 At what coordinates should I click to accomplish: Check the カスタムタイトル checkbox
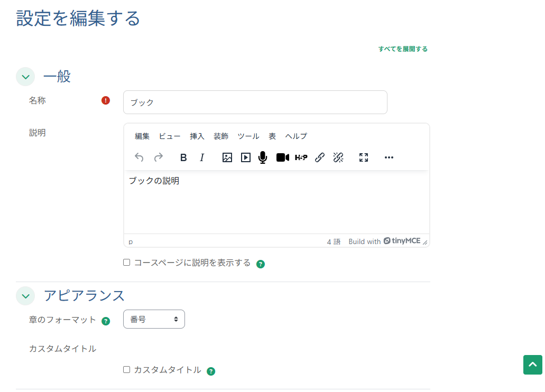pos(126,369)
